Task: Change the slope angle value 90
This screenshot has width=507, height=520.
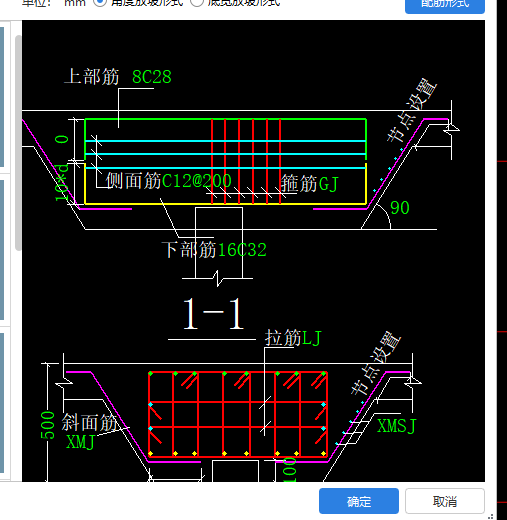Action: [399, 208]
